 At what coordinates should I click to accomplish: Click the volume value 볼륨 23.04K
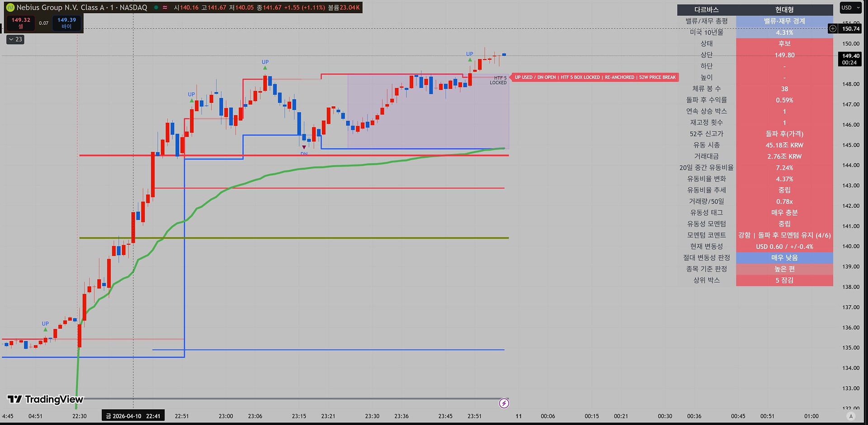pos(344,7)
